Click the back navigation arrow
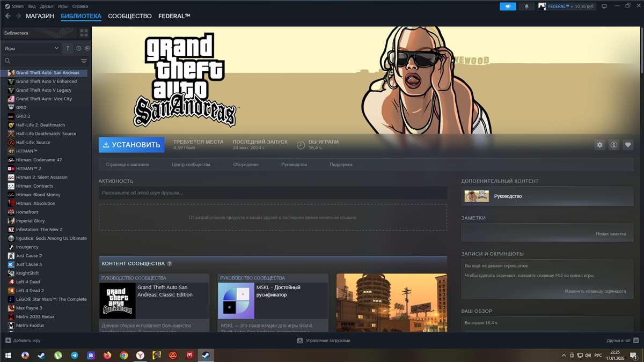Screen dimensions: 644x362 tap(8, 16)
